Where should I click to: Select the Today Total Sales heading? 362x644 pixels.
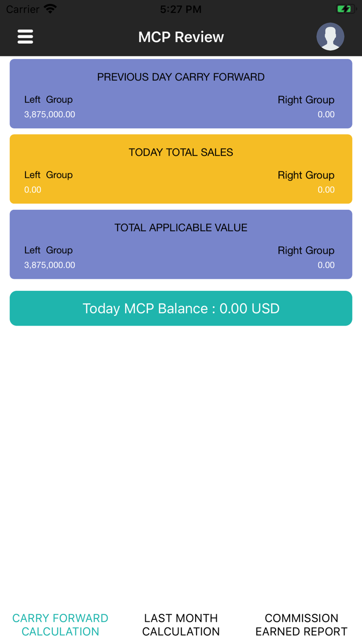[181, 152]
